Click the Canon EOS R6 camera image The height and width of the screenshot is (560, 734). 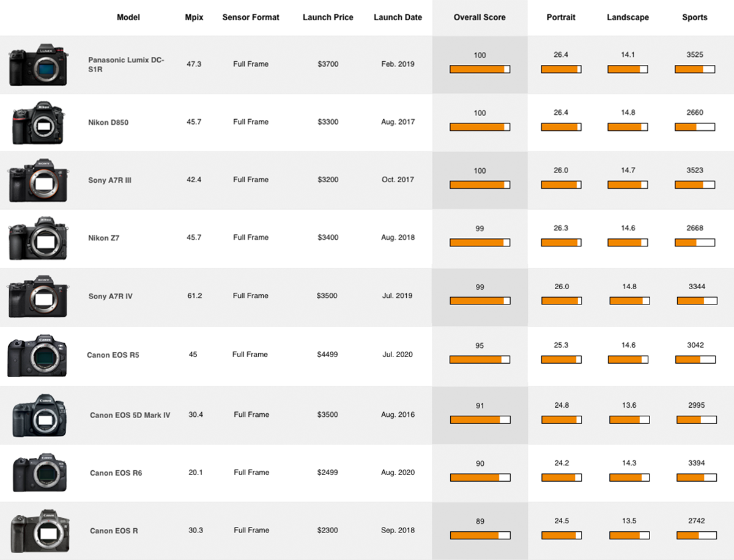point(39,473)
